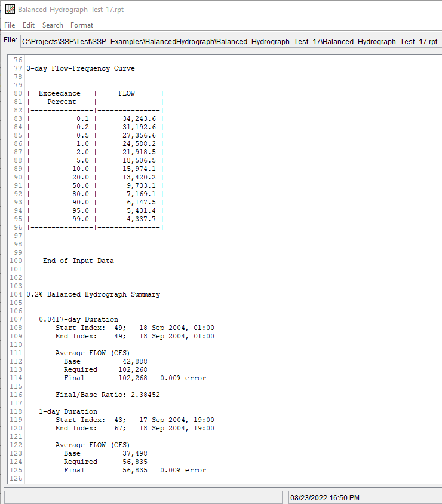Click the '0.0417-day Duration' line

78,319
